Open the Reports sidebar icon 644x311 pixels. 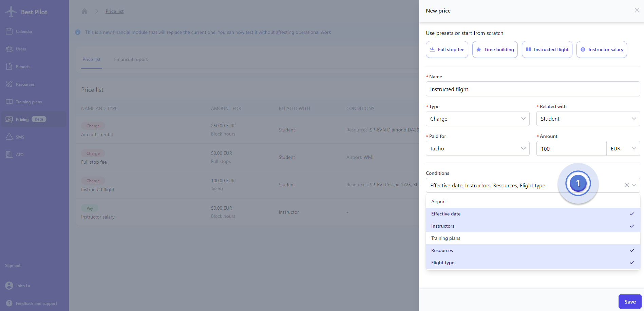point(9,66)
